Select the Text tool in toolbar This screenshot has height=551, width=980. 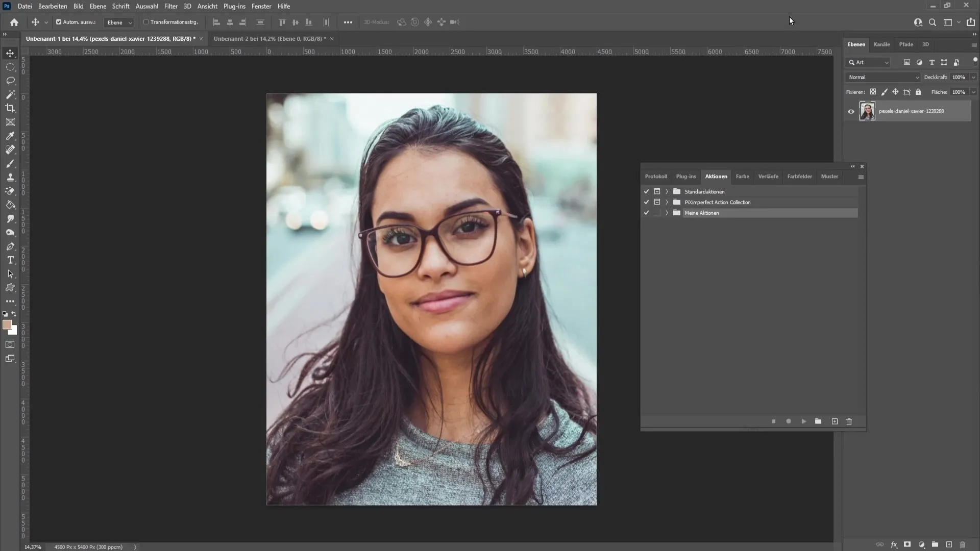(10, 260)
